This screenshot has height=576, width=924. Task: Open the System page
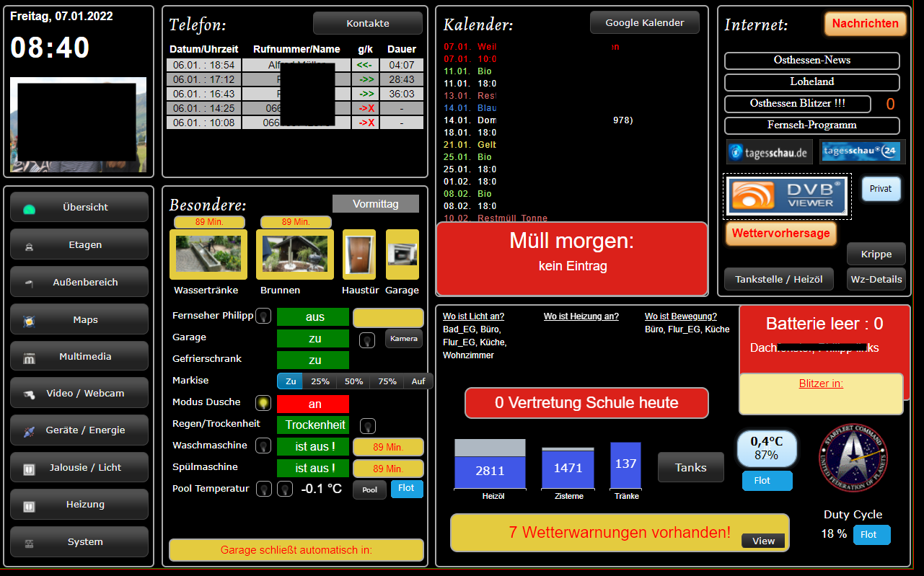pyautogui.click(x=79, y=541)
